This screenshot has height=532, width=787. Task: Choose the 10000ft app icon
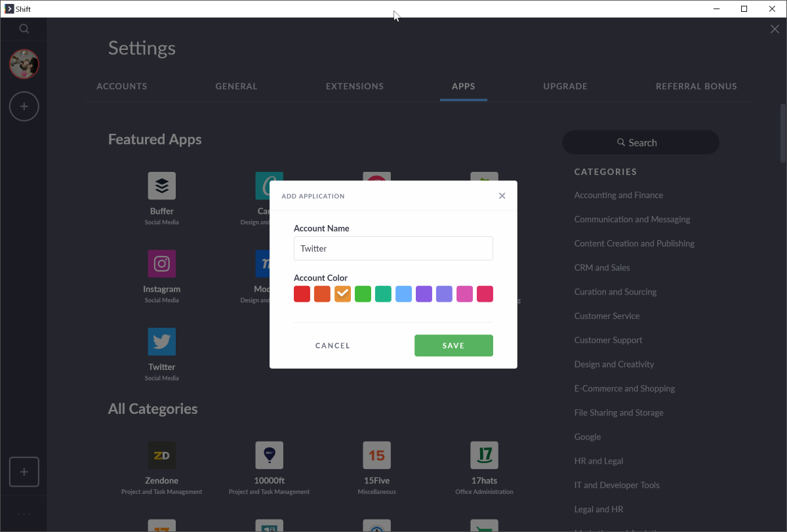269,455
